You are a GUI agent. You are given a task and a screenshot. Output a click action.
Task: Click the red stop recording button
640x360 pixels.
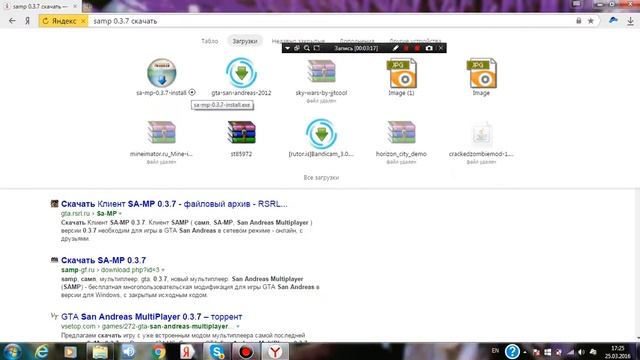click(x=417, y=48)
